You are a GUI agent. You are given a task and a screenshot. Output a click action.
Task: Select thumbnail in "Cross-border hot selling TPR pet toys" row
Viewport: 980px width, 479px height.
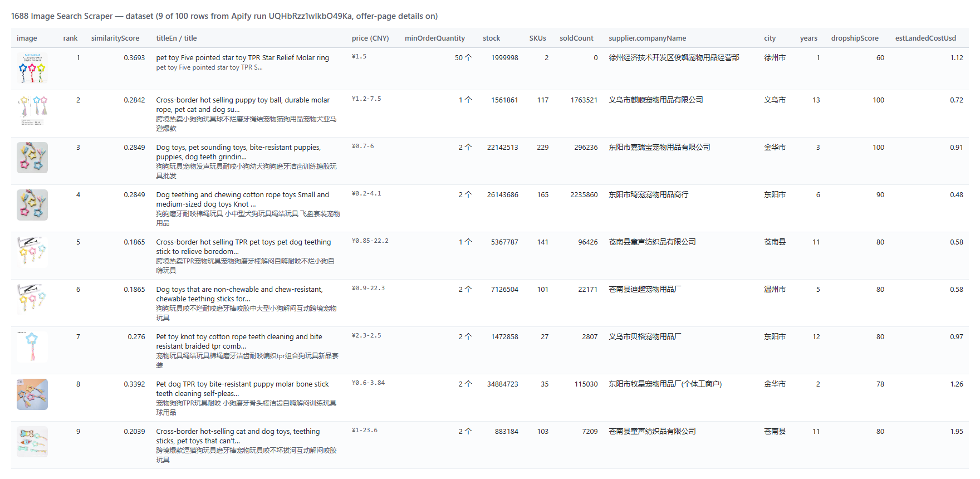[x=32, y=252]
